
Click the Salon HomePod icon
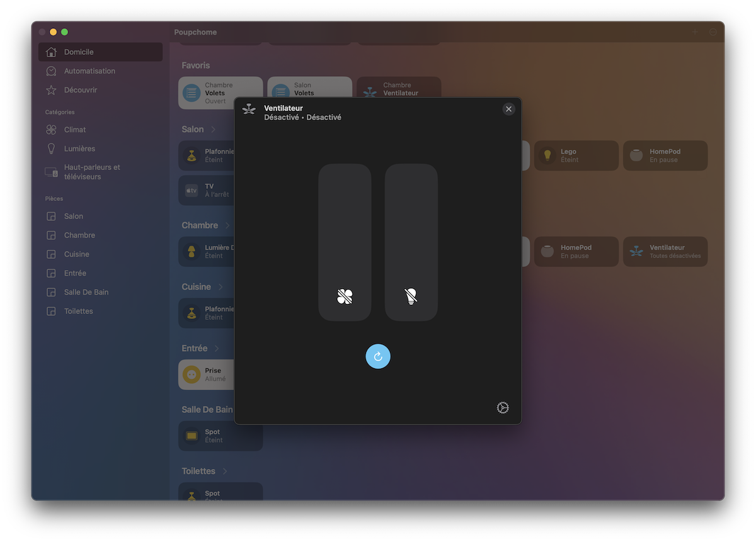pyautogui.click(x=636, y=155)
